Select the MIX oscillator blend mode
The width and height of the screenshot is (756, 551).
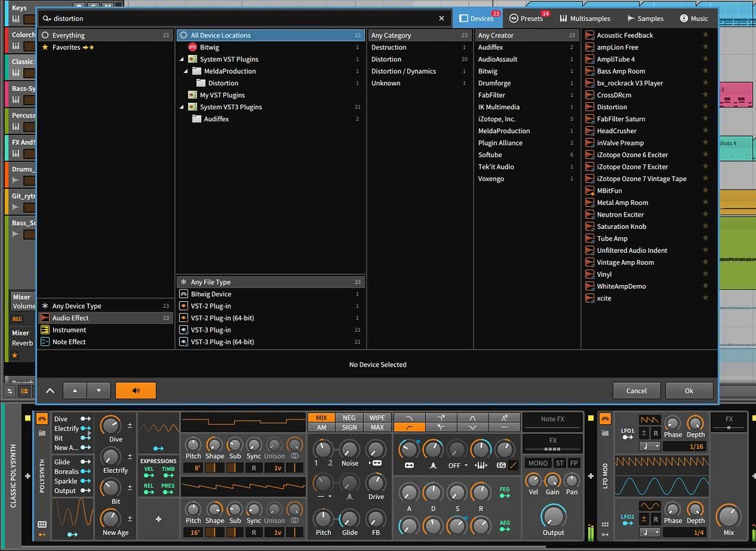(x=321, y=418)
